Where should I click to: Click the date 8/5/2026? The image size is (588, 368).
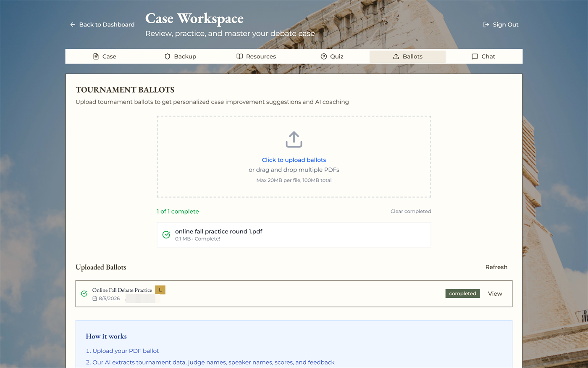click(109, 299)
